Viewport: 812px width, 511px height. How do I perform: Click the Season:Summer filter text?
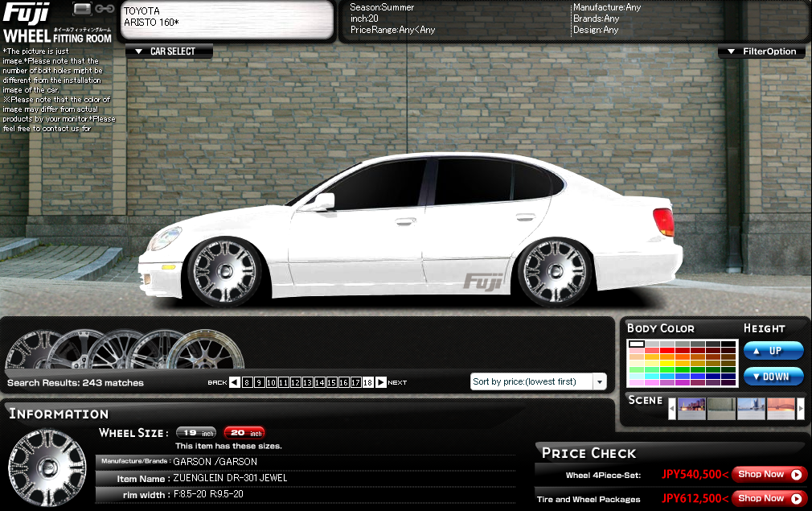pos(382,7)
